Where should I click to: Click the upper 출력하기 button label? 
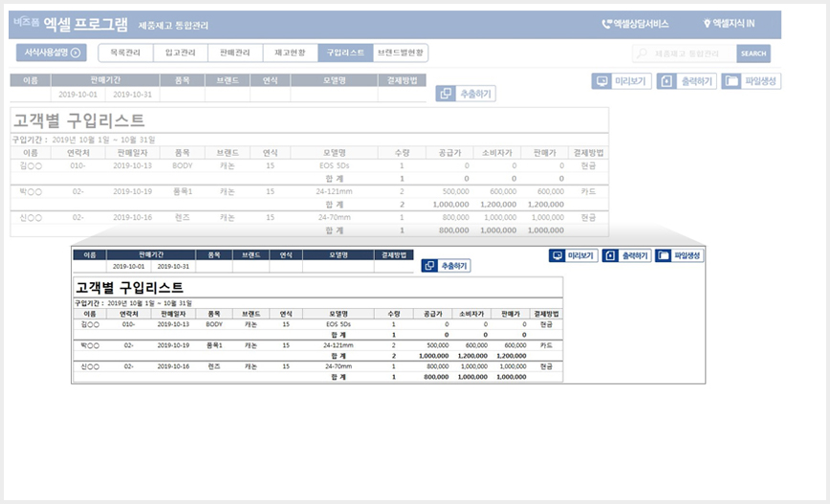coord(696,81)
